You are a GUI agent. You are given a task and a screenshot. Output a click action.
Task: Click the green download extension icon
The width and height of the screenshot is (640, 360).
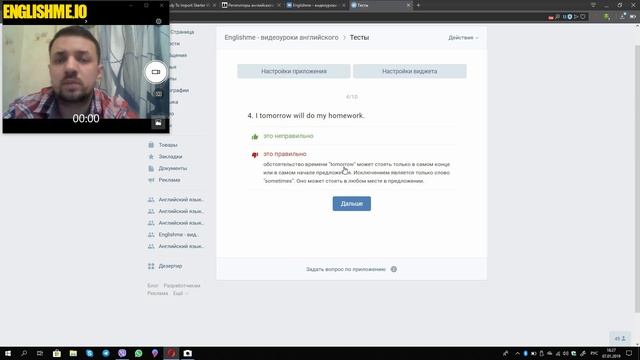607,17
